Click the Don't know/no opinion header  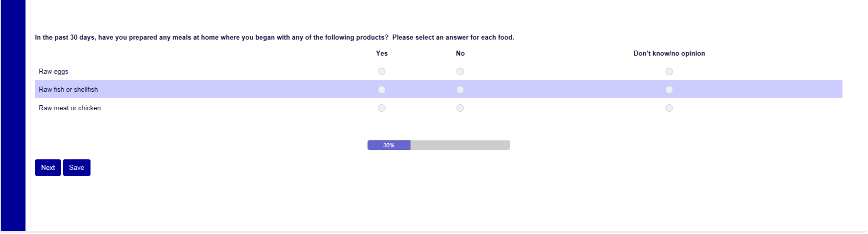669,54
